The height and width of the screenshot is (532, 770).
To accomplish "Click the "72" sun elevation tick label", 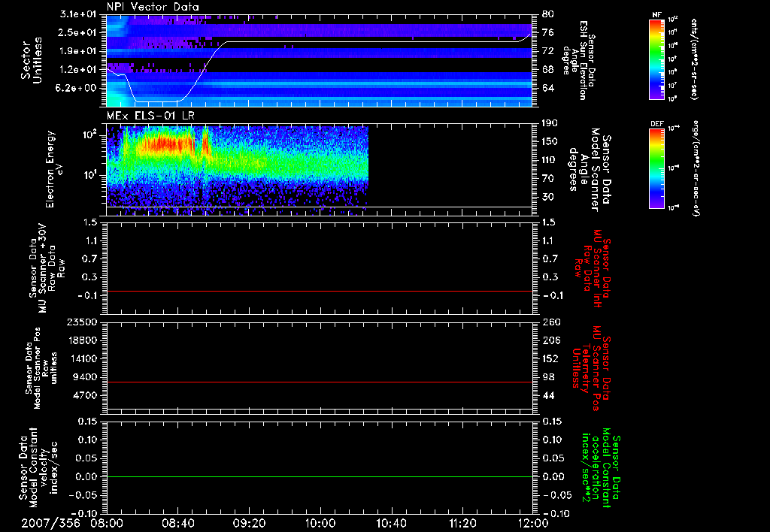I will (548, 51).
